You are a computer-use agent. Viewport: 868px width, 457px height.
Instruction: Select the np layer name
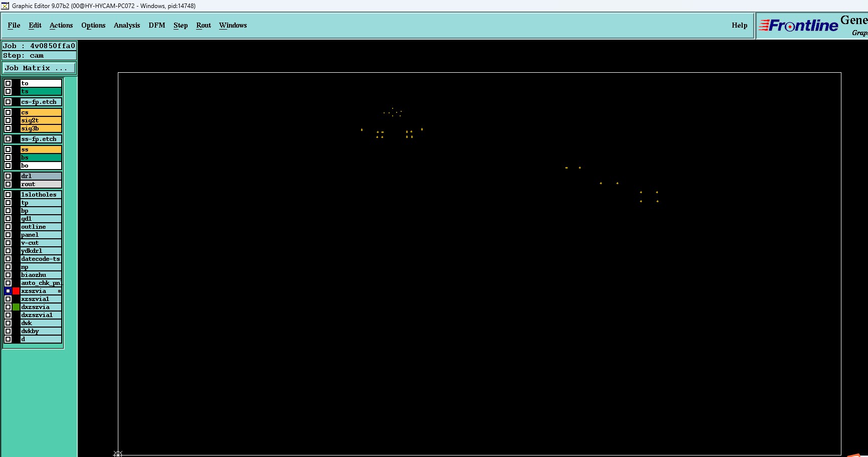(41, 267)
